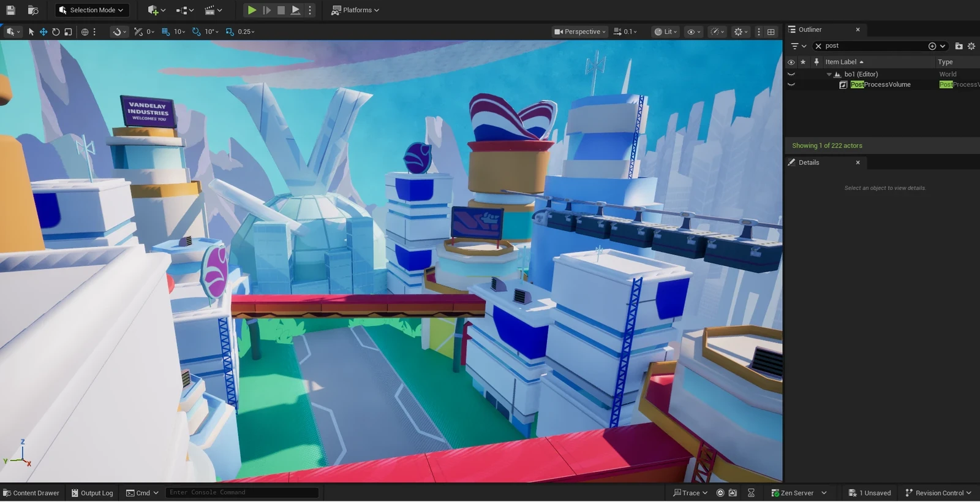
Task: Click the star column header in Outliner
Action: point(803,62)
